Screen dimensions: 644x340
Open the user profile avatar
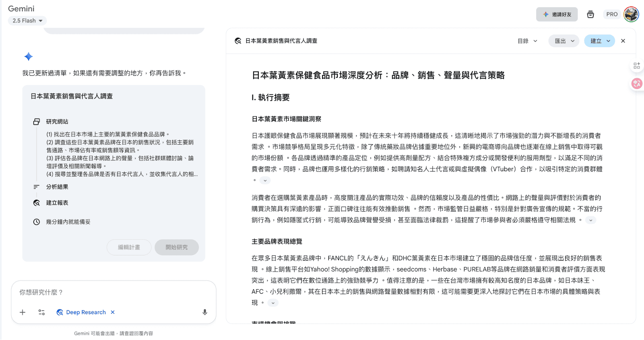(631, 14)
